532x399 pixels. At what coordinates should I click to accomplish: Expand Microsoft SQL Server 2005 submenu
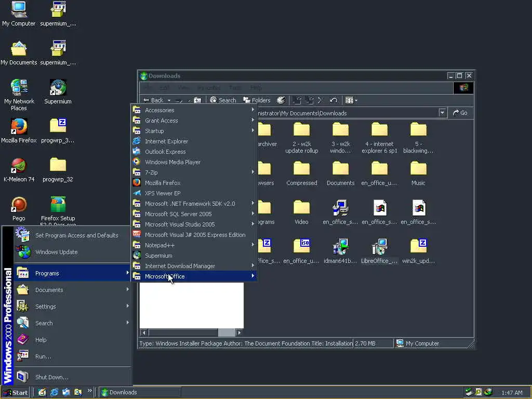194,214
